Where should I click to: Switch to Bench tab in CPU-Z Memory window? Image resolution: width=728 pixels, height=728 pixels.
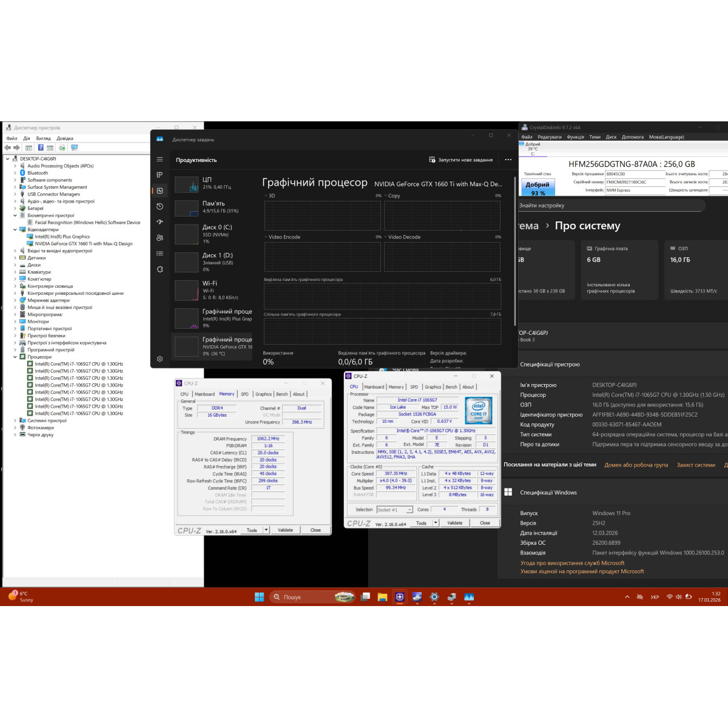(x=282, y=394)
